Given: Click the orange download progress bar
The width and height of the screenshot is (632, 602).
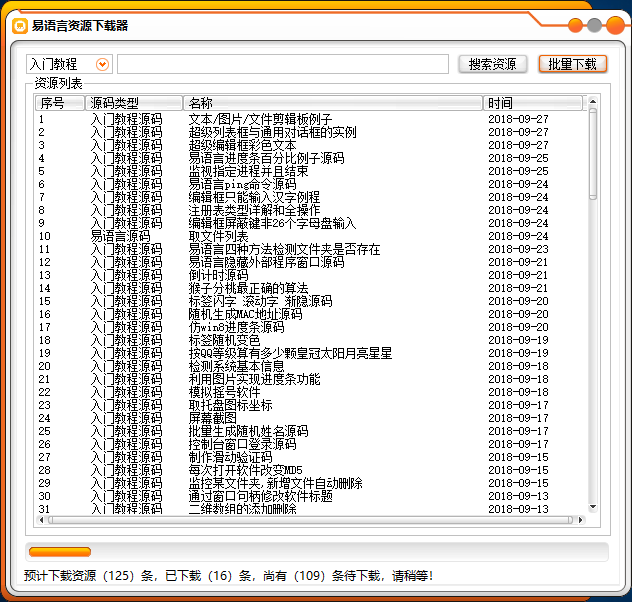Looking at the screenshot, I should tap(60, 552).
